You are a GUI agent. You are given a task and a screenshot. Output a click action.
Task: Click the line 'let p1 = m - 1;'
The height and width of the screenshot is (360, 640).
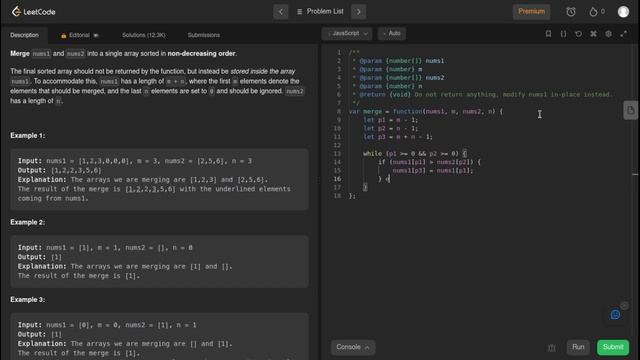click(x=391, y=120)
